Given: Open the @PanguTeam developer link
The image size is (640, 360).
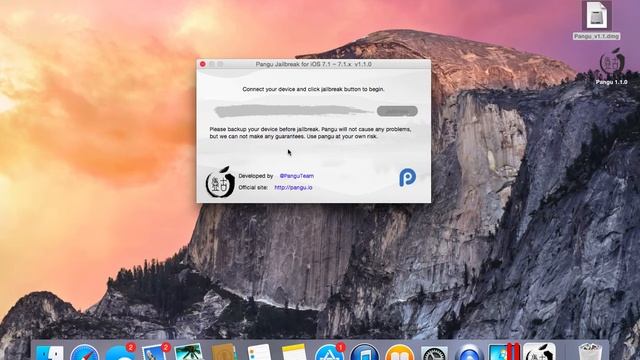Looking at the screenshot, I should click(x=297, y=176).
